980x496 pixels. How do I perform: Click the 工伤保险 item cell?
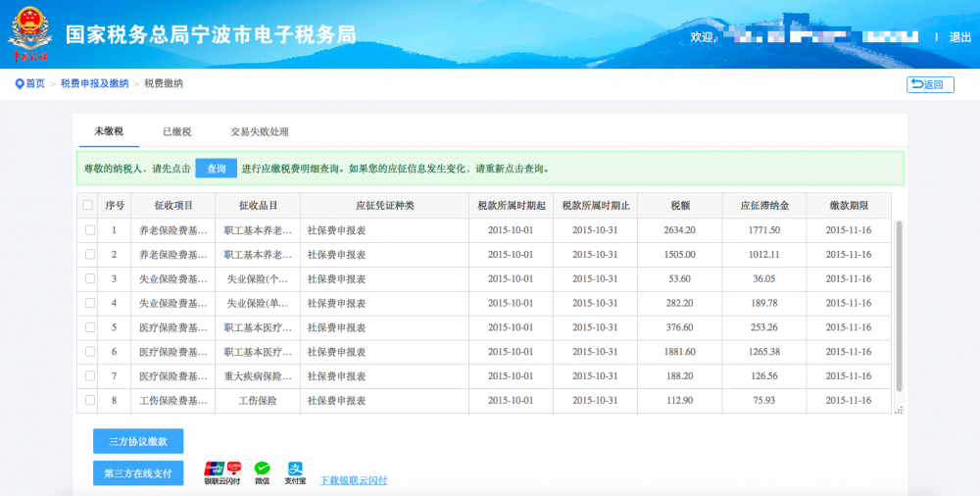[x=258, y=401]
